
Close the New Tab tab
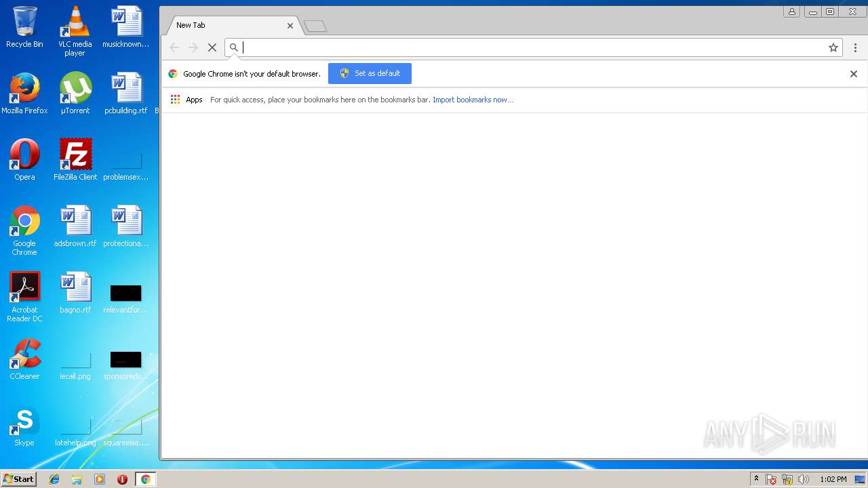[x=290, y=26]
